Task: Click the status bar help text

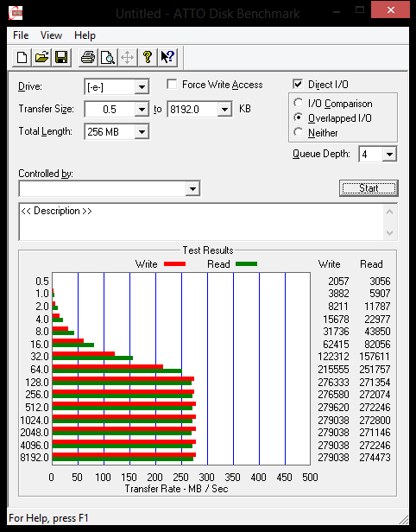Action: [x=48, y=518]
